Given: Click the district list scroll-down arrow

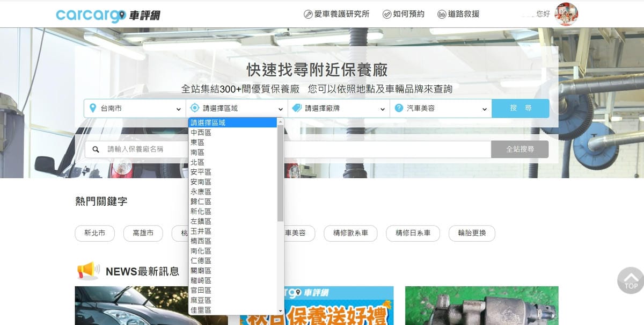Looking at the screenshot, I should click(280, 310).
